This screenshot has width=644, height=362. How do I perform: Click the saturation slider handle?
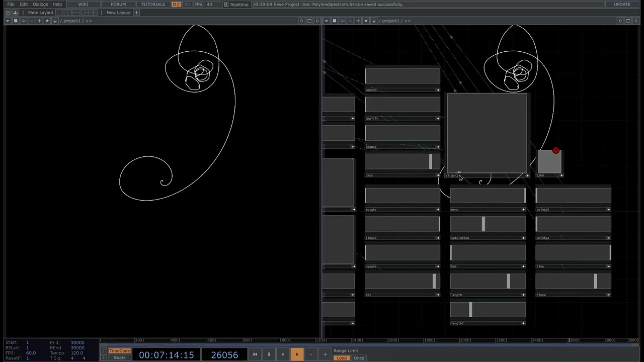pos(483,224)
